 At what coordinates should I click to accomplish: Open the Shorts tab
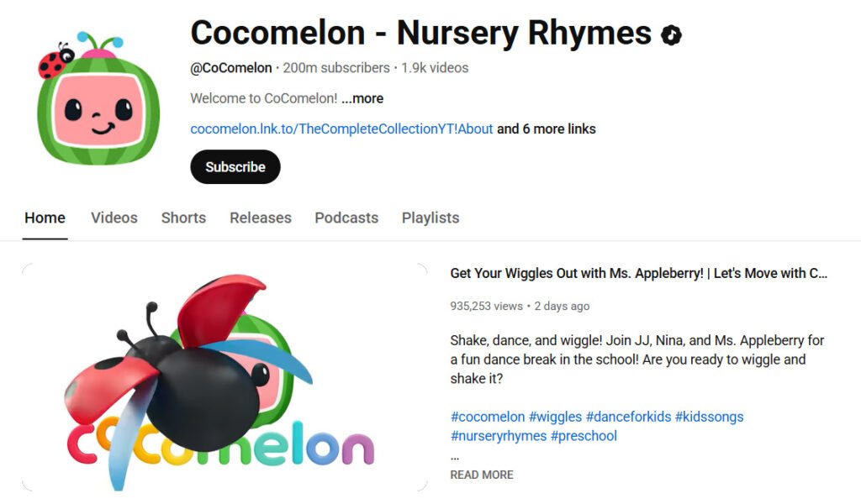(183, 218)
